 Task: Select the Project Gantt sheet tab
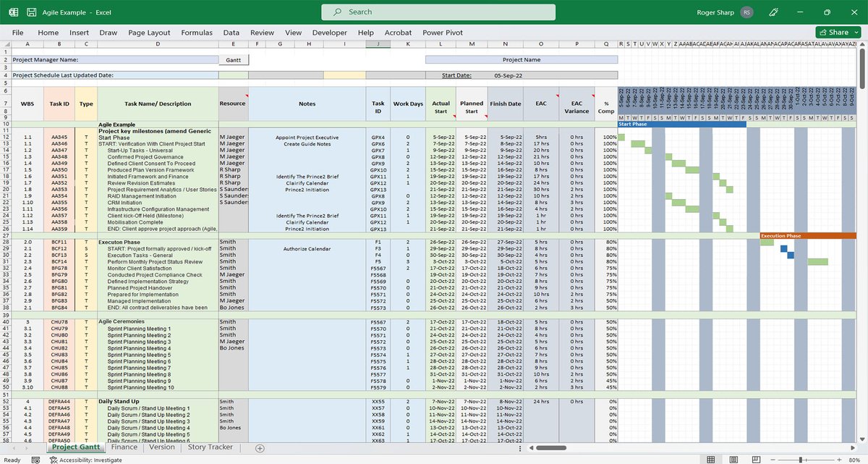point(76,447)
